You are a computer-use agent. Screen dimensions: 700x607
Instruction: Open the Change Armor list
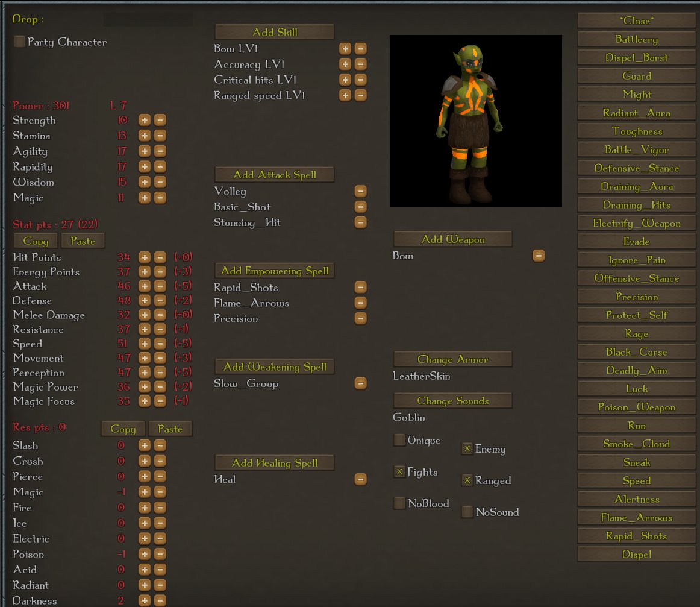(452, 359)
